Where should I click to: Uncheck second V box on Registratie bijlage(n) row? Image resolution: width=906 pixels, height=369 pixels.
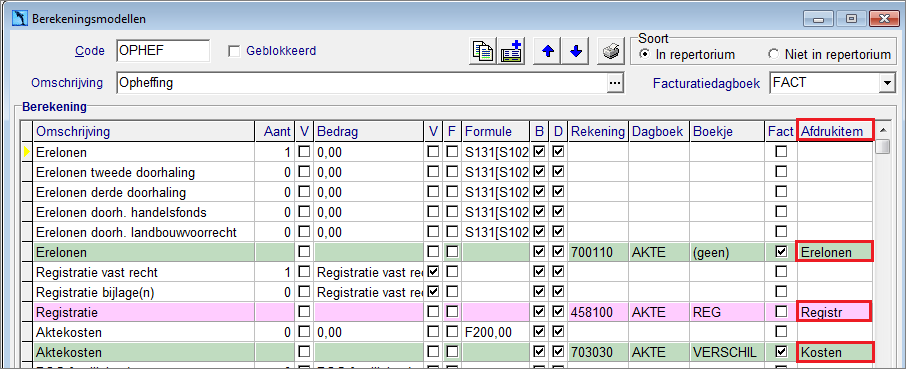(x=433, y=292)
